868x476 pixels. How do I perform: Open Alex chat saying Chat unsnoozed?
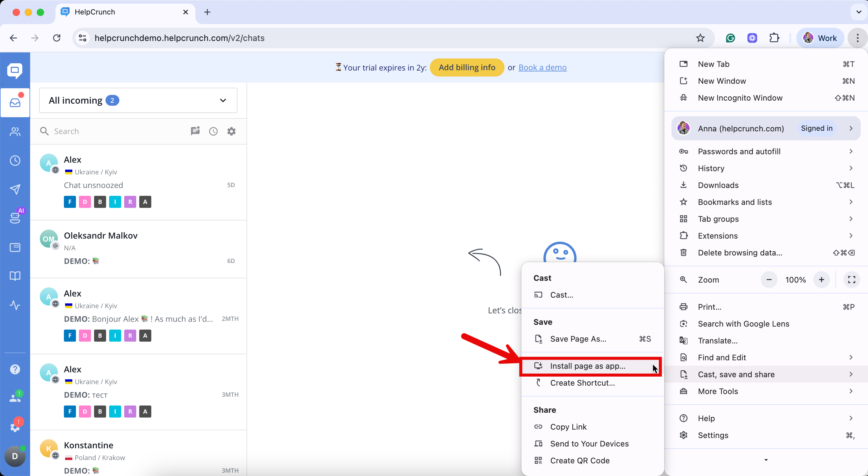click(x=138, y=182)
